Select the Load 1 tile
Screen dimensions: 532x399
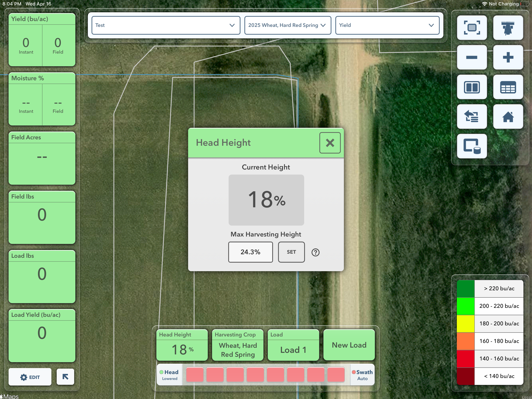(293, 345)
